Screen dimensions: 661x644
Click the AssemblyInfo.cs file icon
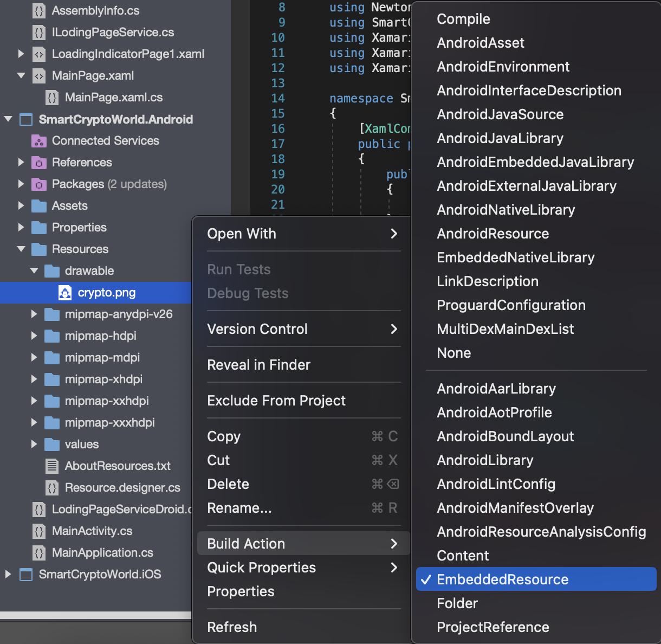pos(38,11)
